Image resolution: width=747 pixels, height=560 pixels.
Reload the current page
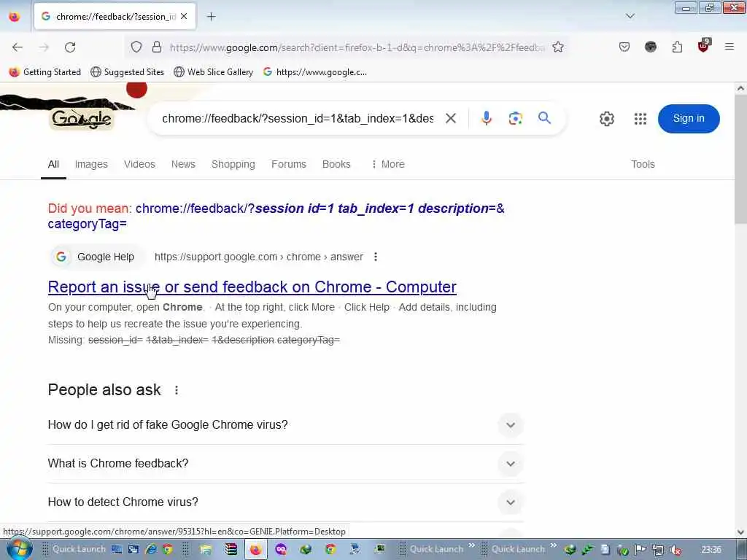70,47
